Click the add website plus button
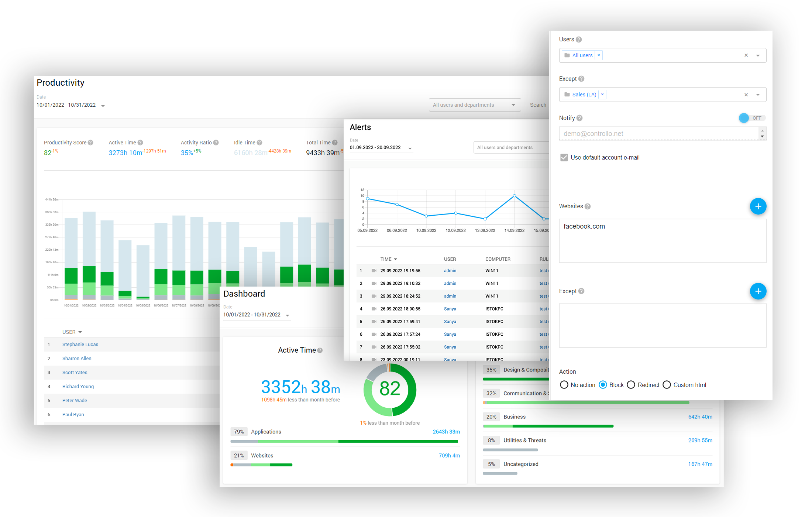 coord(758,206)
